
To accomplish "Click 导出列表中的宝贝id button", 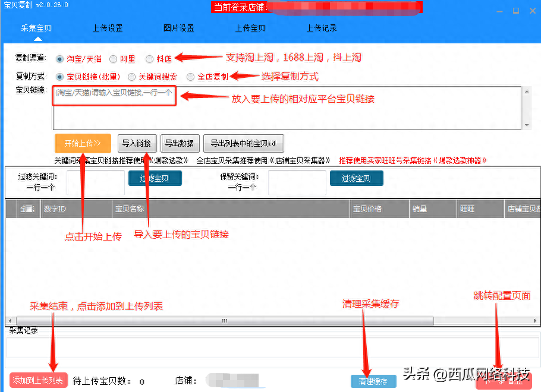I will click(243, 143).
